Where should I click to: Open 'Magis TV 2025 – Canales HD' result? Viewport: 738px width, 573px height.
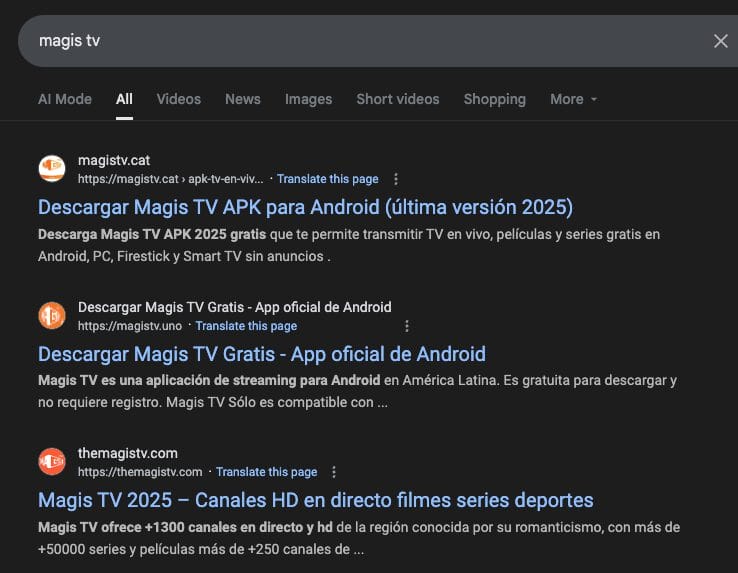(316, 500)
